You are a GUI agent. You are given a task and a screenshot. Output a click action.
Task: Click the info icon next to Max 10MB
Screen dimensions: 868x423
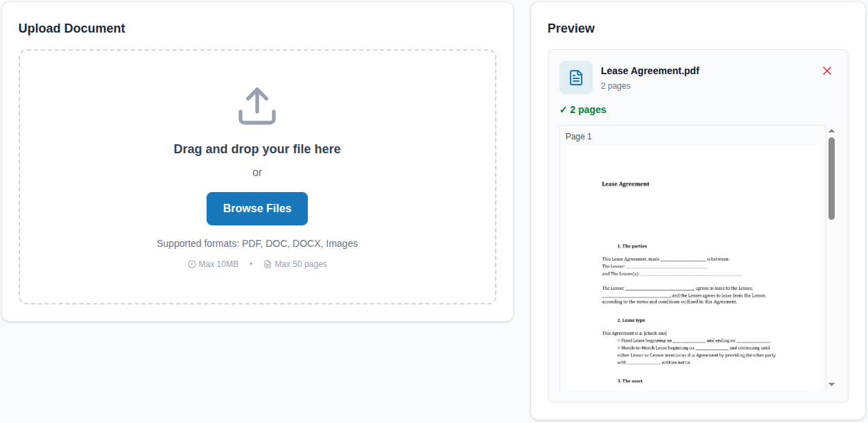click(x=192, y=264)
